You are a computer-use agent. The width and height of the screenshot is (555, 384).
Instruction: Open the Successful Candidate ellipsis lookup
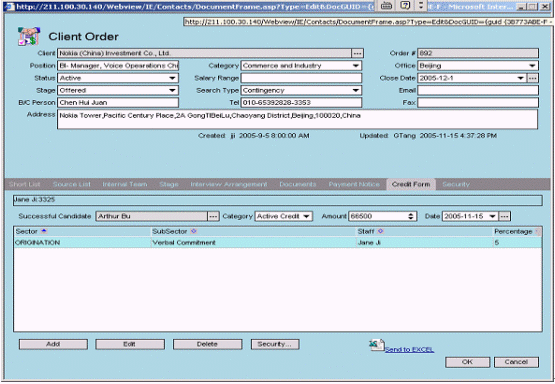(x=213, y=216)
